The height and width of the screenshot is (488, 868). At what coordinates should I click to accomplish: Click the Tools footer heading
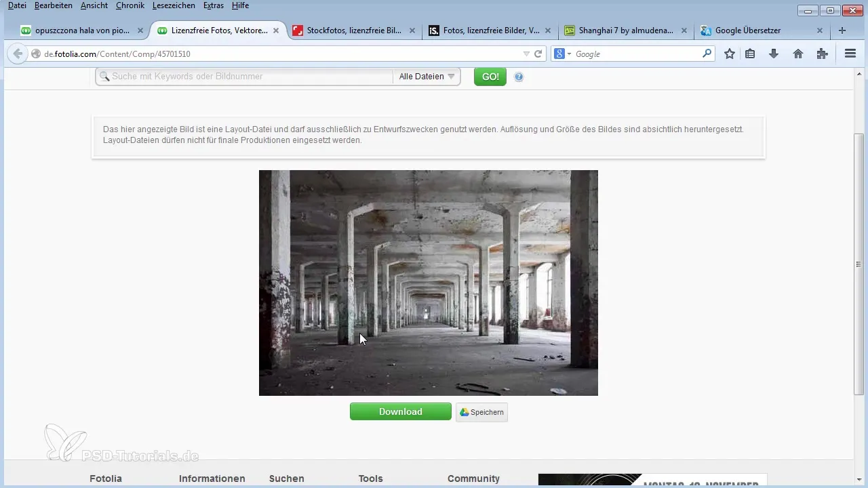click(x=371, y=479)
